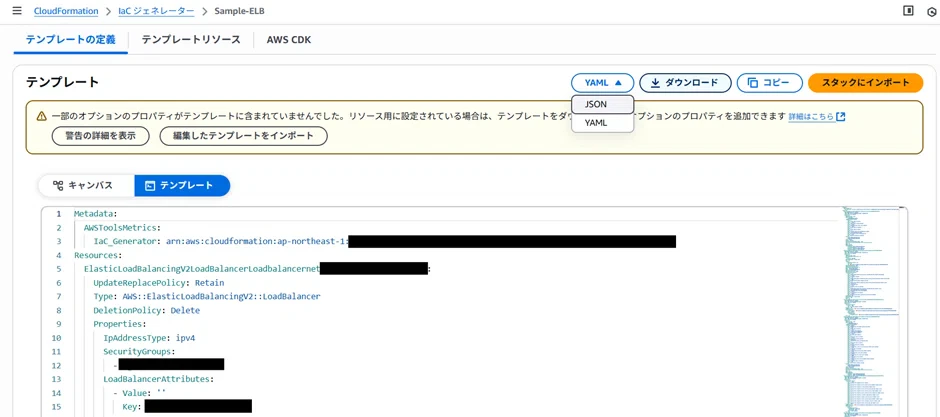The width and height of the screenshot is (940, 417).
Task: Click the 編集したテンプレートをインポート button
Action: (x=243, y=136)
